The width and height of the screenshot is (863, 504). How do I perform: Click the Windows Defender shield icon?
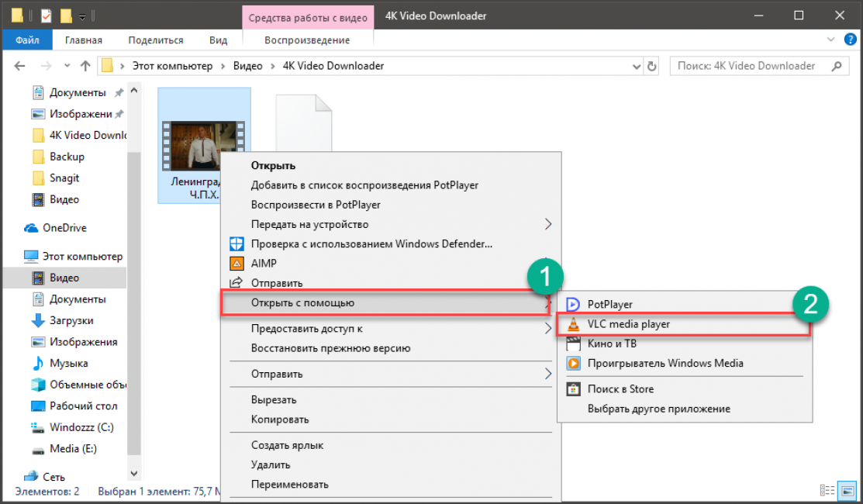236,243
